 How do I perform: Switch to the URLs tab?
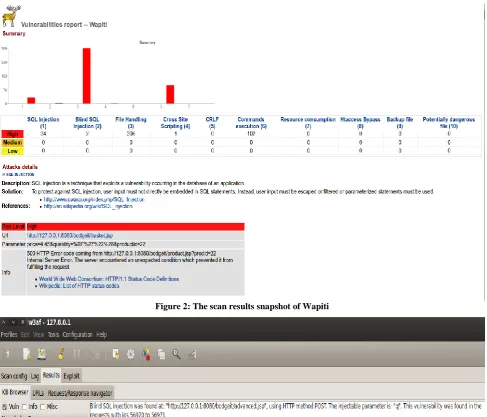(x=38, y=393)
